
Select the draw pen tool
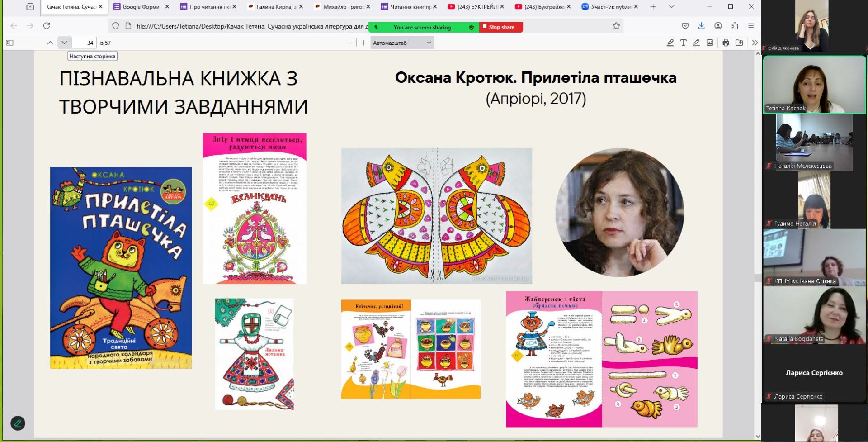click(x=696, y=43)
